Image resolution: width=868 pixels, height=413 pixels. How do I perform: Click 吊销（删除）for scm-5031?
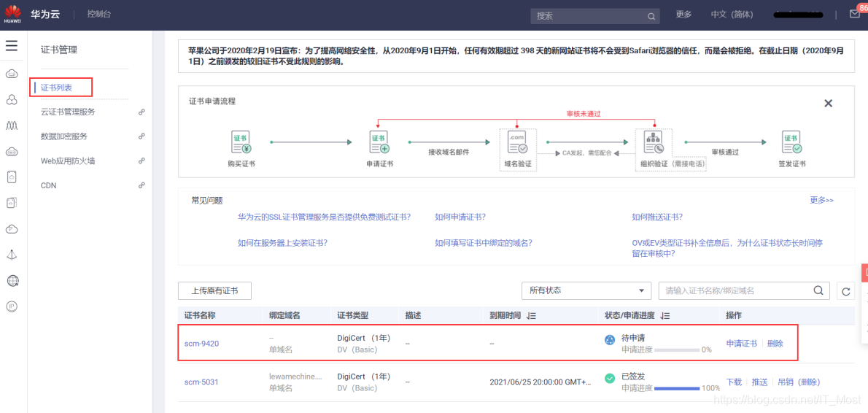[799, 382]
